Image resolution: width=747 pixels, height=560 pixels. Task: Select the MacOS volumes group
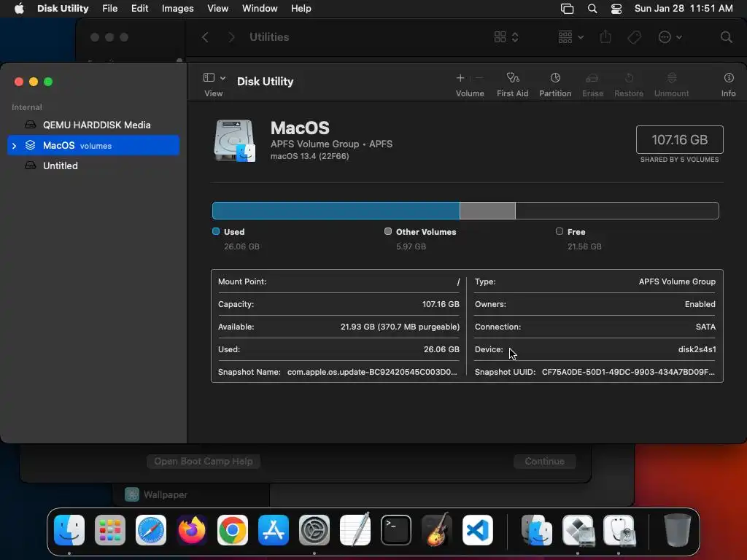[93, 145]
